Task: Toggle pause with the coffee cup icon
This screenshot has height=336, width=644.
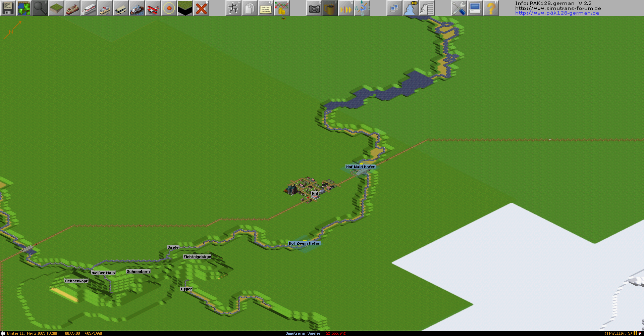Action: click(x=330, y=8)
